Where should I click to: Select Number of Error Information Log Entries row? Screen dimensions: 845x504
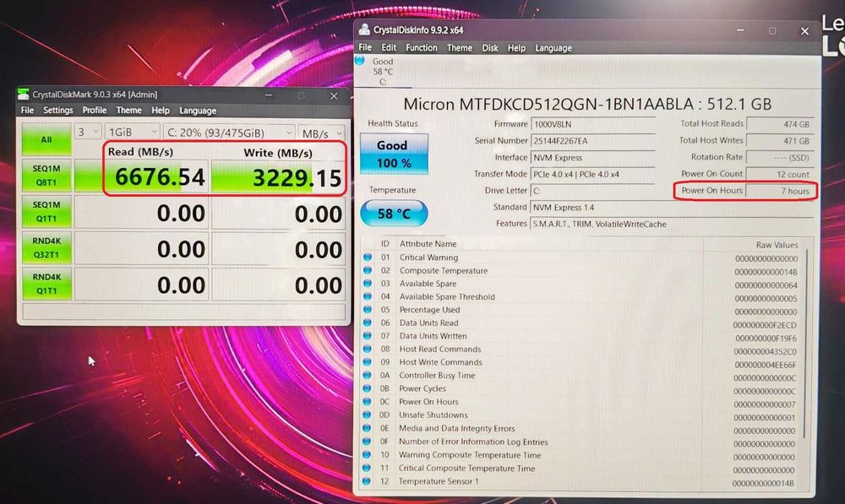[x=582, y=442]
